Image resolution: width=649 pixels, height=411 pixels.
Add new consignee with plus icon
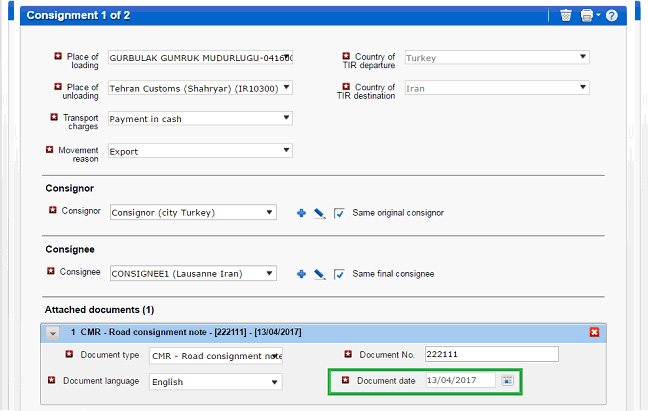pos(301,274)
